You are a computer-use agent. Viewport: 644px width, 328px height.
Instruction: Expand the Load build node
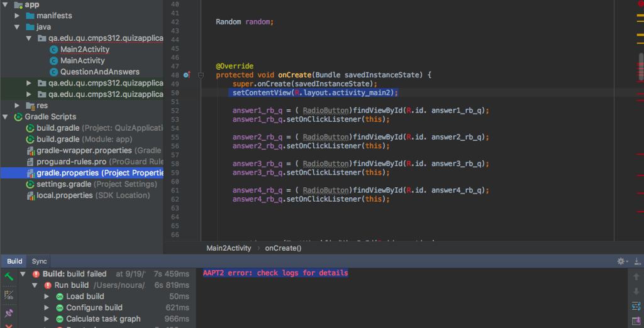coord(47,297)
